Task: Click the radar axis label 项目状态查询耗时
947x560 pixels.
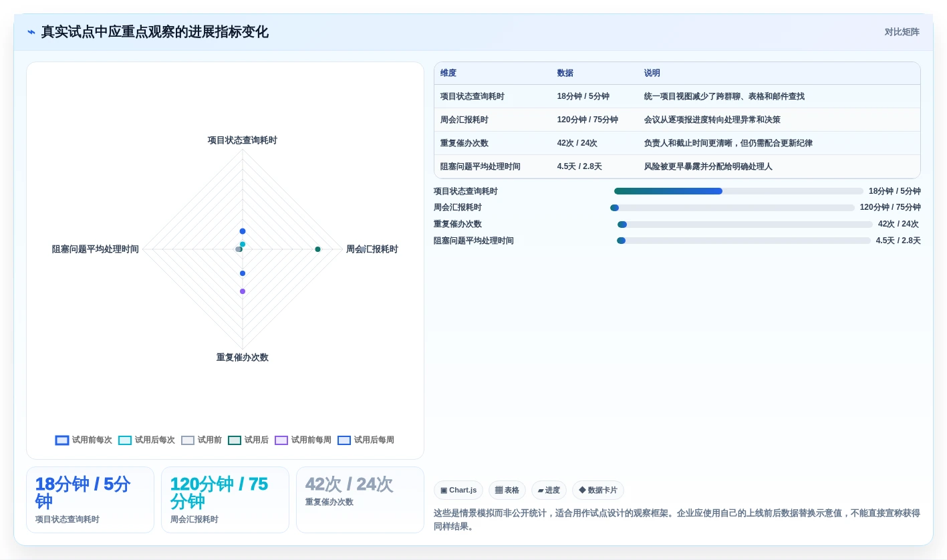Action: [243, 141]
